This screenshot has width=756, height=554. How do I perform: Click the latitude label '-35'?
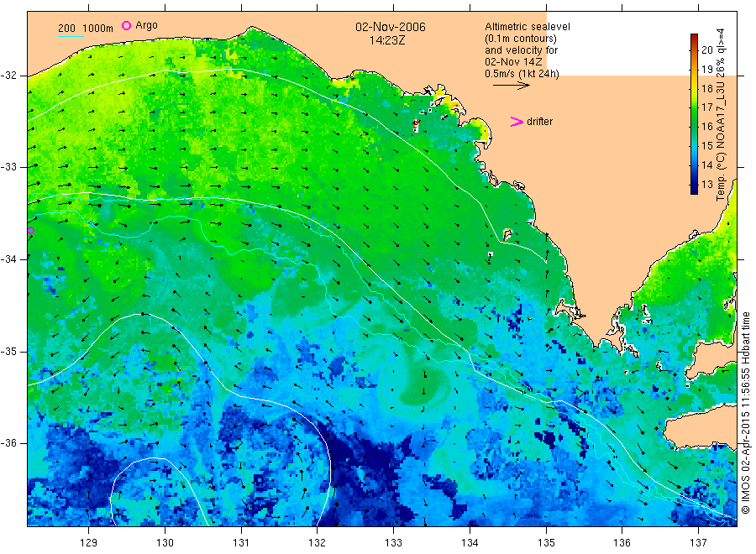[8, 351]
